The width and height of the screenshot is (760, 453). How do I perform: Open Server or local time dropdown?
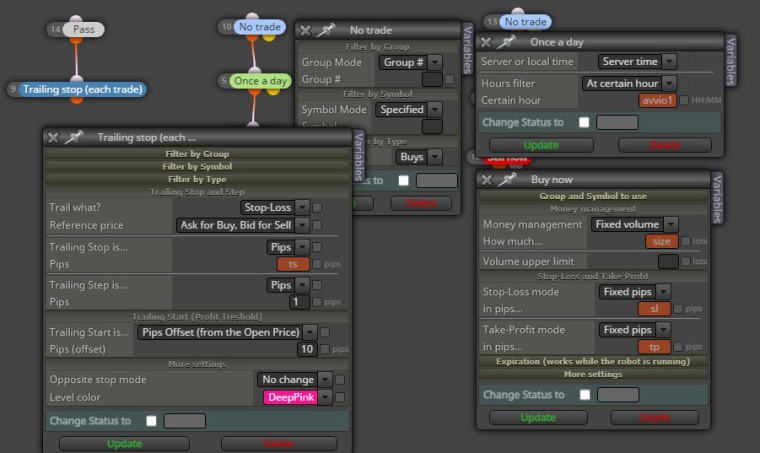coord(637,62)
